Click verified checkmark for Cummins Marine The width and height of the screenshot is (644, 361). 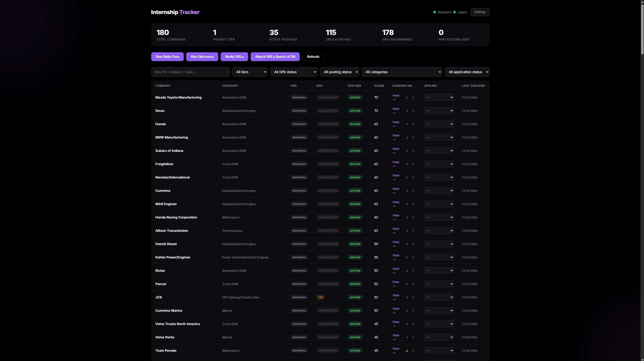[x=407, y=311]
